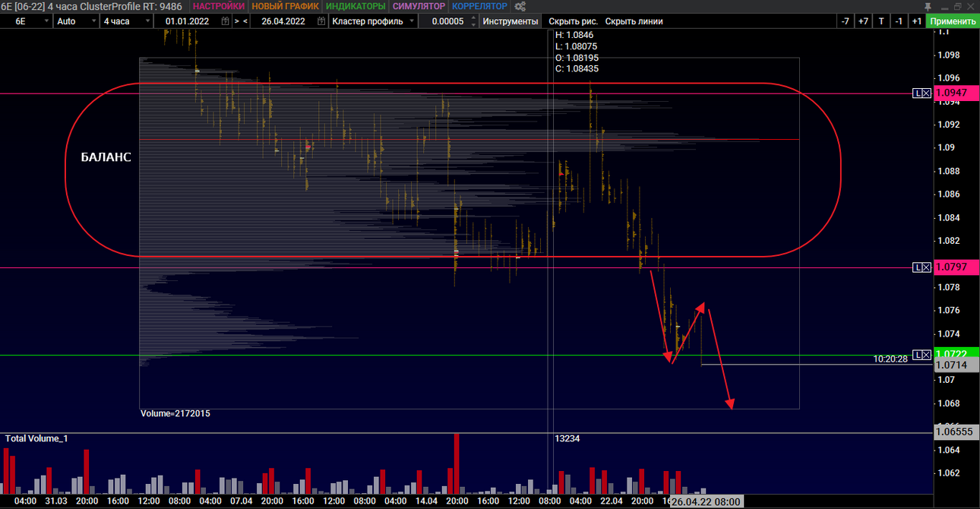The width and height of the screenshot is (980, 509).
Task: Open the Инструменты menu
Action: click(x=511, y=21)
